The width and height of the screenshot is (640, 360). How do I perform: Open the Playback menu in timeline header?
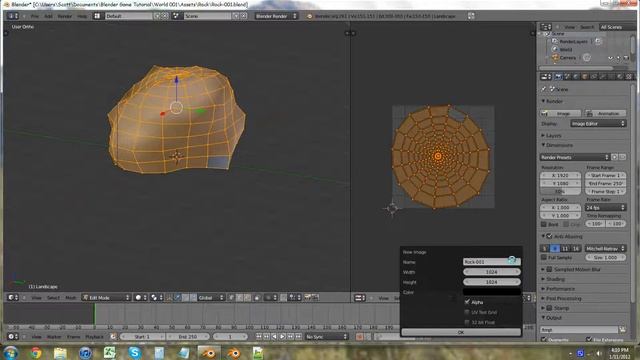pos(94,337)
